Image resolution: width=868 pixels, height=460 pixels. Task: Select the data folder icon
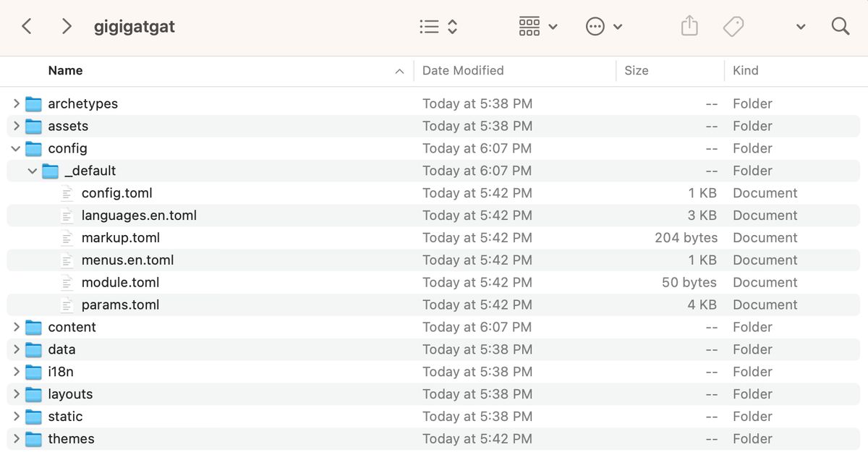click(33, 350)
